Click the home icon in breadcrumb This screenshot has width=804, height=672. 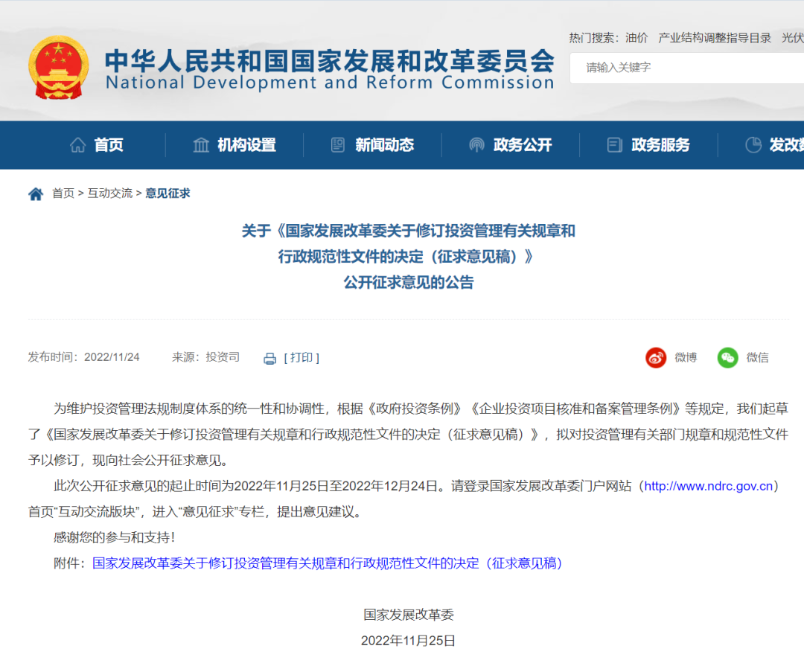pyautogui.click(x=36, y=194)
